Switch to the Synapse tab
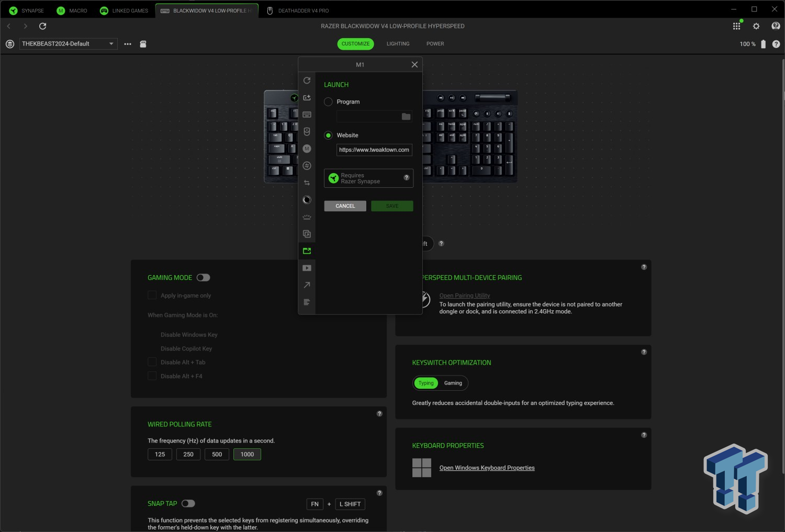The image size is (785, 532). point(26,10)
